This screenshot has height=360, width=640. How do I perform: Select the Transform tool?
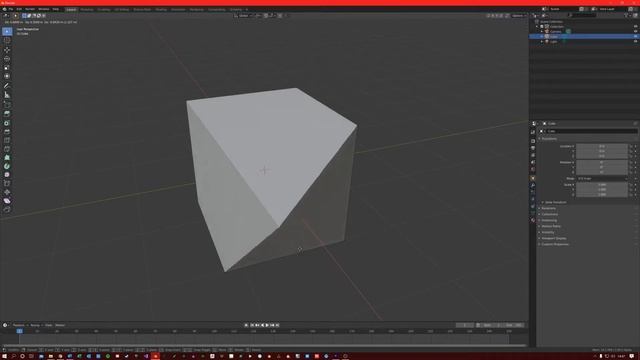(x=7, y=76)
